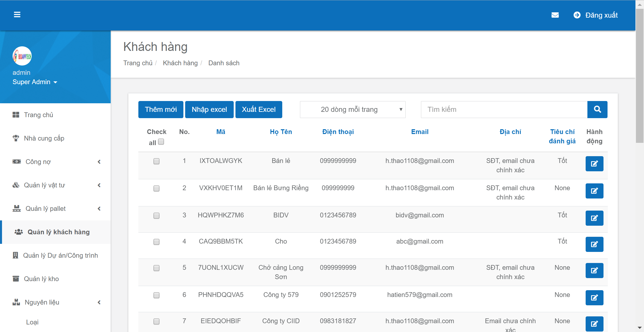Expand the Super Admin dropdown
The width and height of the screenshot is (644, 332).
pos(35,82)
